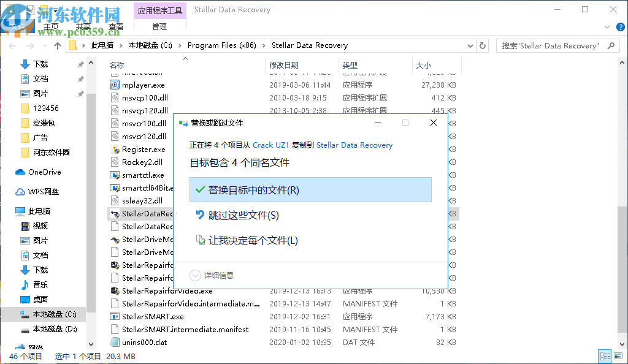Click the folder icon in the address bar
The image size is (628, 364).
(x=74, y=45)
